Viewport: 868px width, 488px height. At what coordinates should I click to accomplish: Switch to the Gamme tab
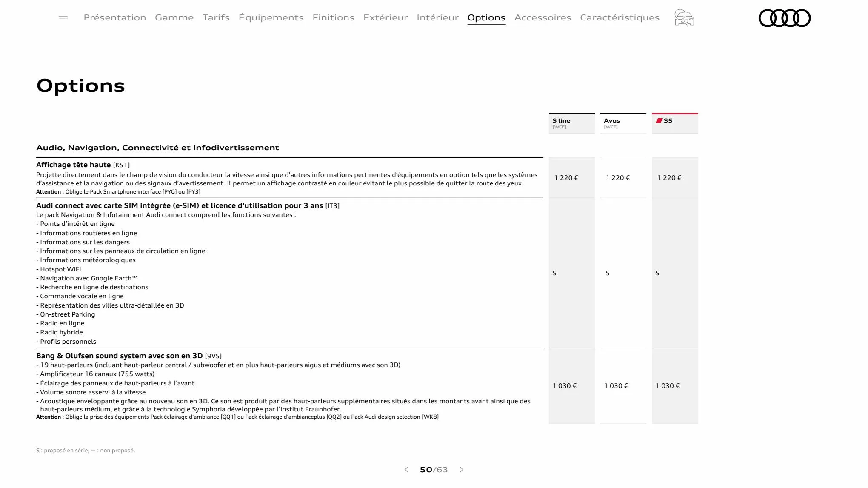pos(174,17)
